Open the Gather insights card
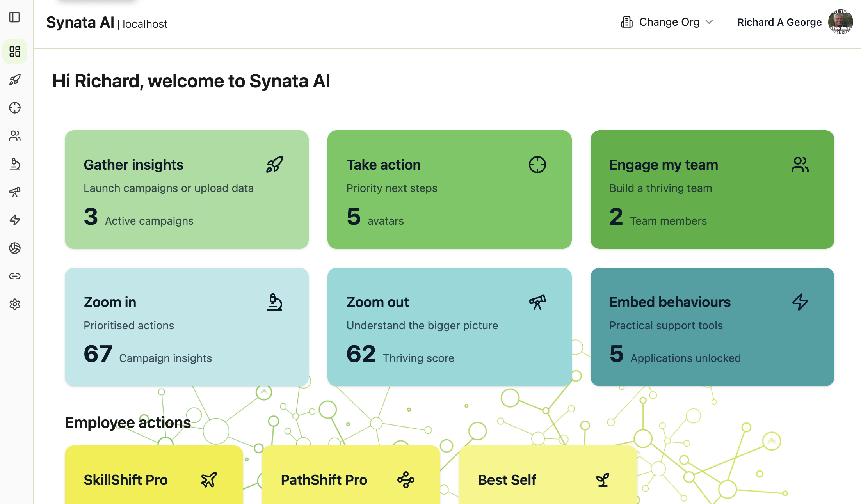This screenshot has height=504, width=861. [x=187, y=190]
